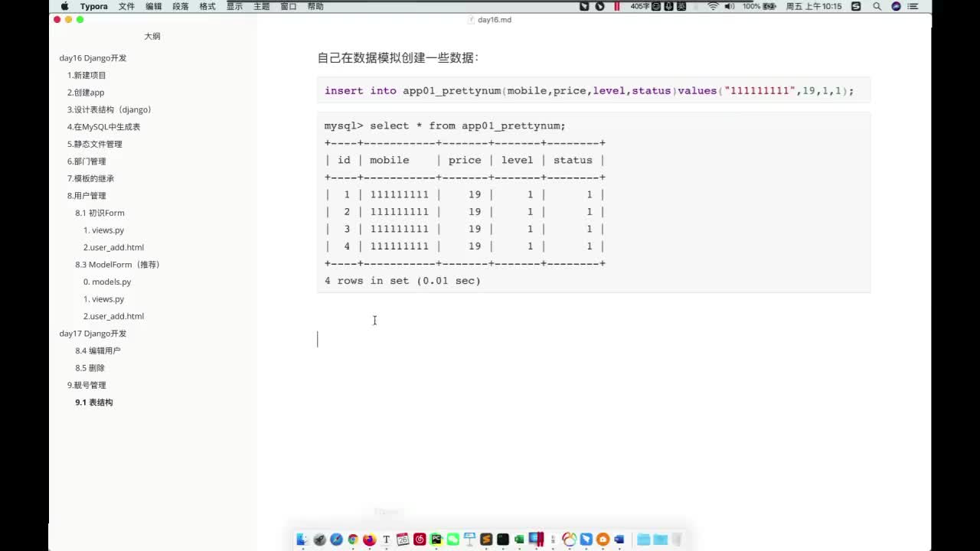
Task: Select 9.靓号管理 in the outline
Action: click(87, 385)
